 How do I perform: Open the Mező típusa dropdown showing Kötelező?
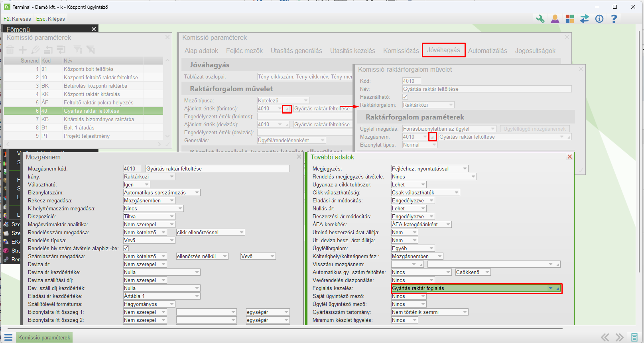283,100
